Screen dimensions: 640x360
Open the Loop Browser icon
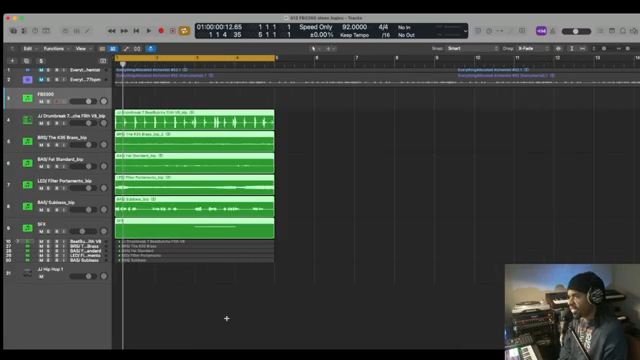pos(623,31)
